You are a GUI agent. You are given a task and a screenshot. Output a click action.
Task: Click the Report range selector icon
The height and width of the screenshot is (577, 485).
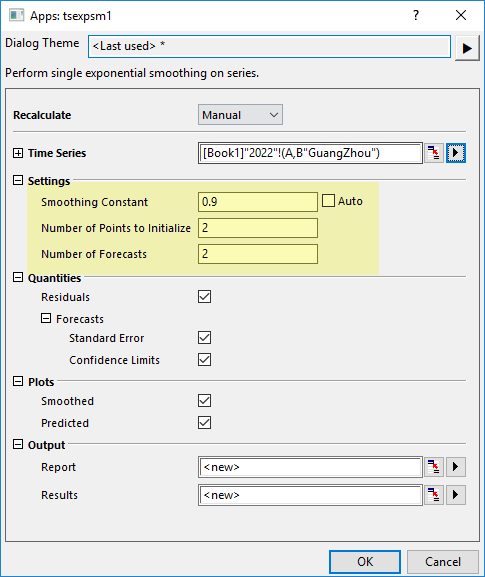pyautogui.click(x=434, y=467)
